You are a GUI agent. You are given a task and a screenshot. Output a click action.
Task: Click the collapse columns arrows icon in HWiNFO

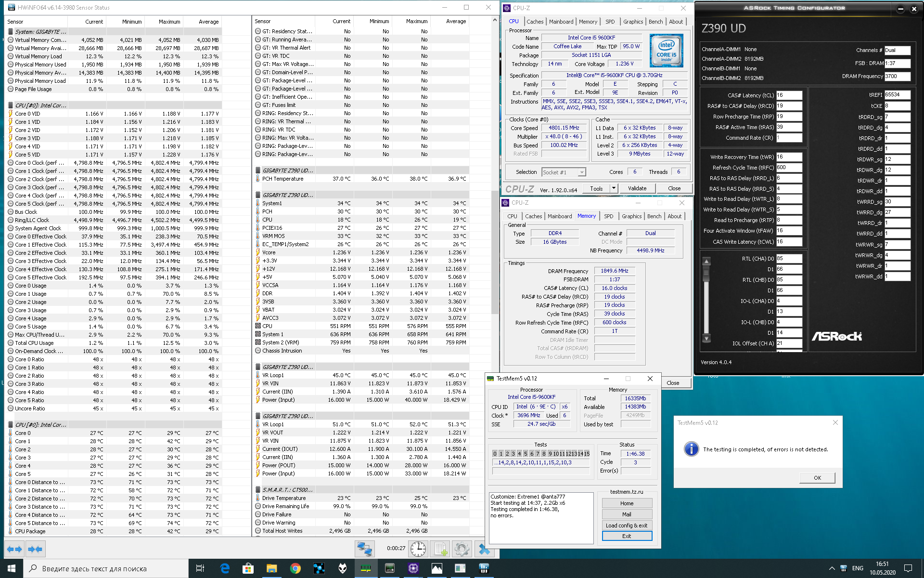(35, 549)
